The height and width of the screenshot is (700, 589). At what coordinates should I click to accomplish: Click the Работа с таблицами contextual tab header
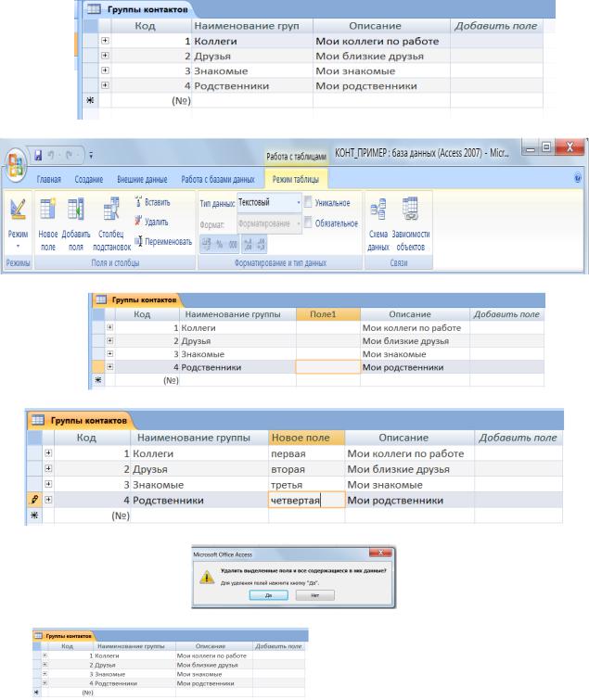click(x=297, y=157)
